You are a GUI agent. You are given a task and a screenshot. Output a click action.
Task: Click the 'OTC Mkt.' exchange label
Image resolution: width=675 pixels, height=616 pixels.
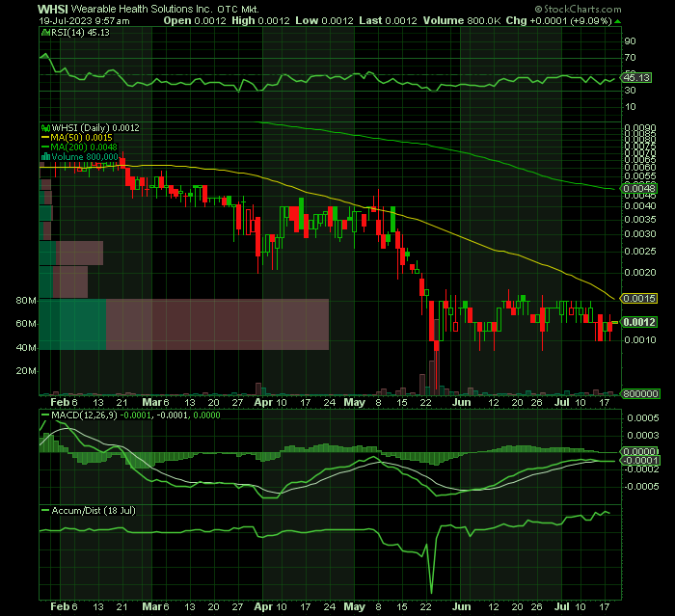[237, 10]
